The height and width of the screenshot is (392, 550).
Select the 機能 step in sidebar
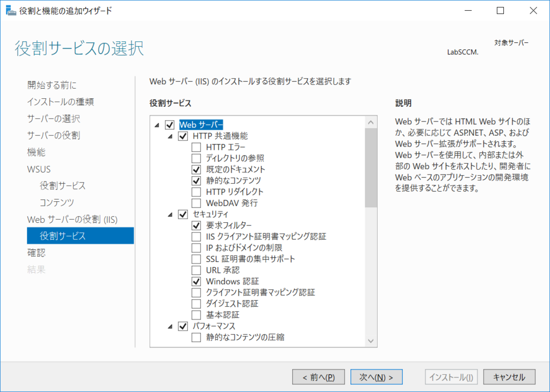click(x=36, y=152)
